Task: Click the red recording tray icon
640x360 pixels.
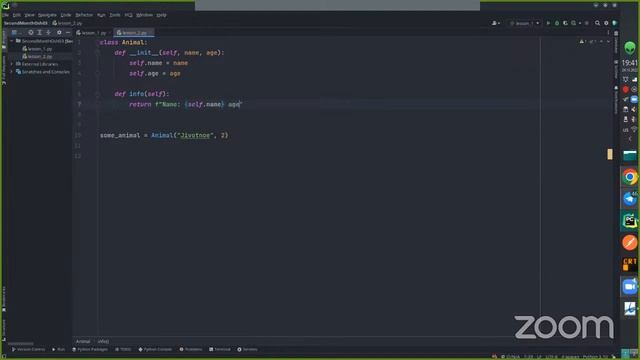Action: point(625,89)
